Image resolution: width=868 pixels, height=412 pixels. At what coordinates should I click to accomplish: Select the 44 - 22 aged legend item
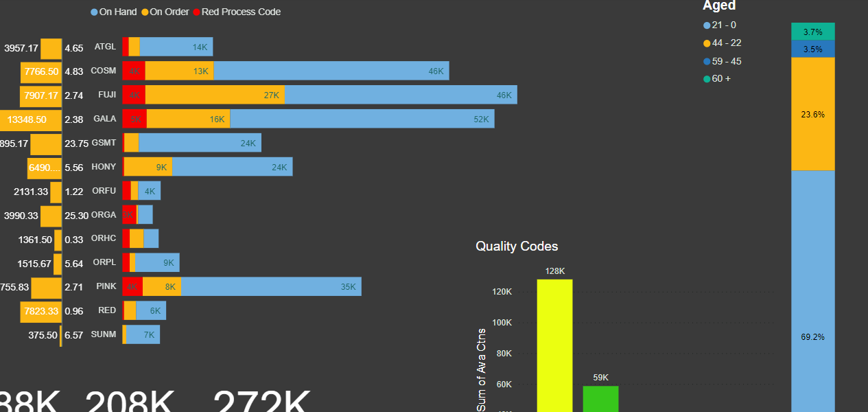pos(723,43)
